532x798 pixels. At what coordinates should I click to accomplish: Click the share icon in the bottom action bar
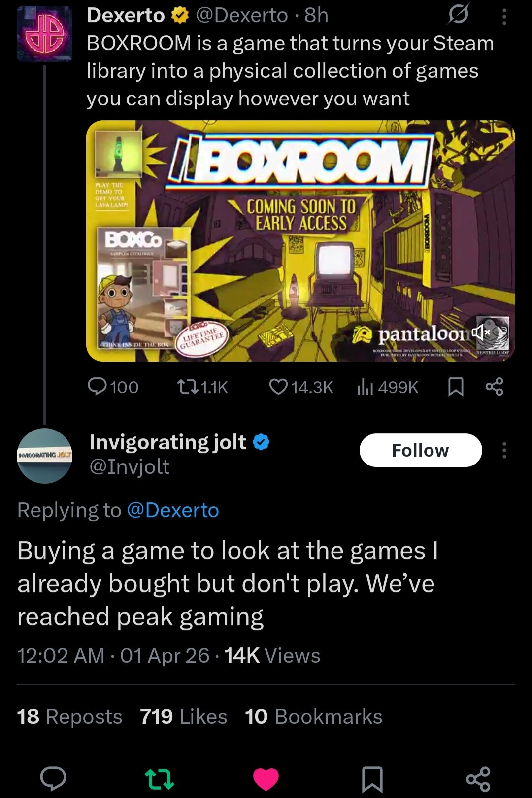tap(478, 779)
